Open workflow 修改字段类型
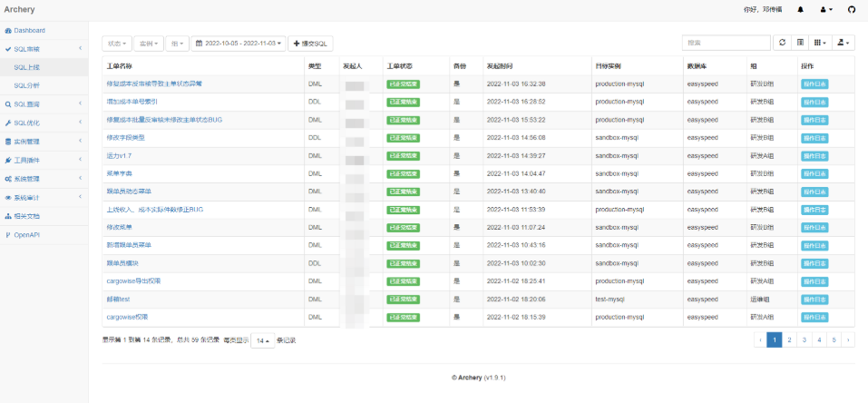The height and width of the screenshot is (403, 868). click(126, 137)
